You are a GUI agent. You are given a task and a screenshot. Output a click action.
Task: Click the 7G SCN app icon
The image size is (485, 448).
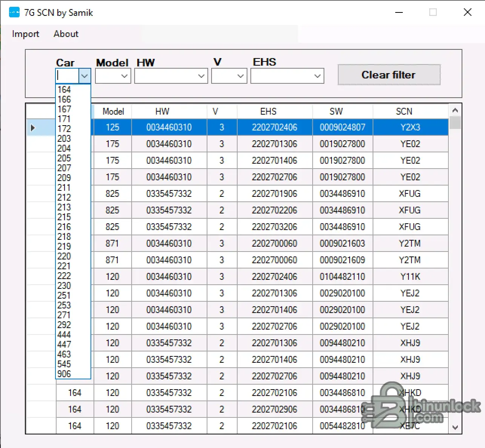pyautogui.click(x=14, y=12)
